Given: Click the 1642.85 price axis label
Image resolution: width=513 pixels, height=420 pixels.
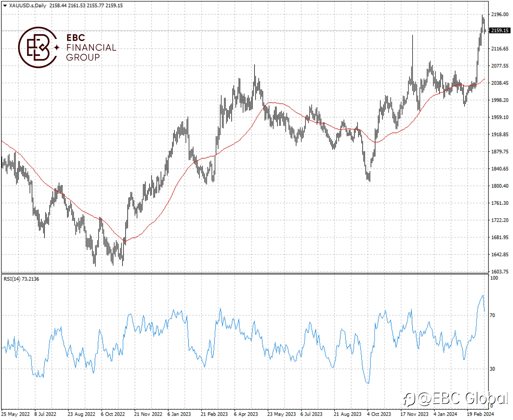Looking at the screenshot, I should pyautogui.click(x=500, y=254).
